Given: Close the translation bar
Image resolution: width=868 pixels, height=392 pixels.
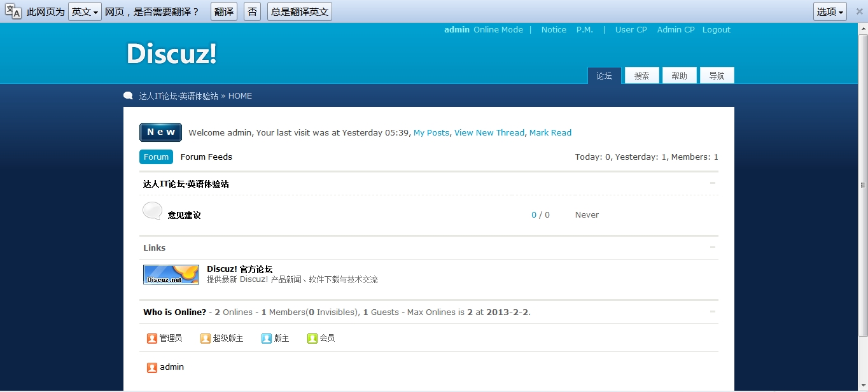Looking at the screenshot, I should pyautogui.click(x=859, y=11).
